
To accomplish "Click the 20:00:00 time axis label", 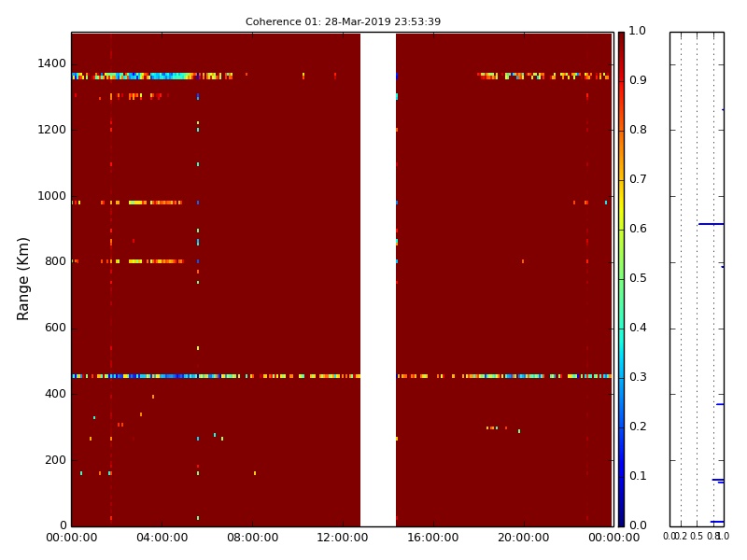I will (x=524, y=538).
